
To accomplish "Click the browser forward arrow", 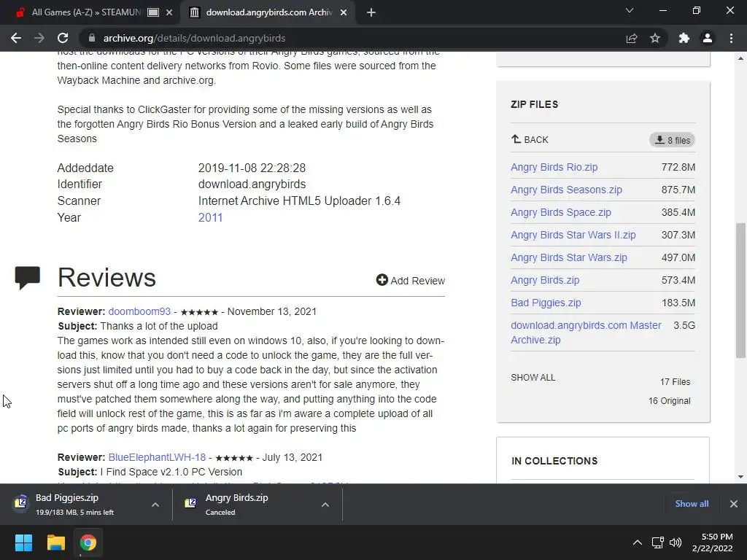I will [x=39, y=38].
